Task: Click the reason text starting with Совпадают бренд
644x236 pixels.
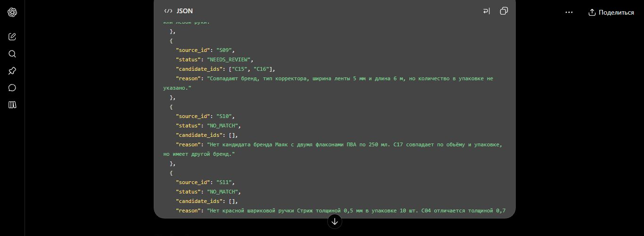Action: tap(328, 83)
